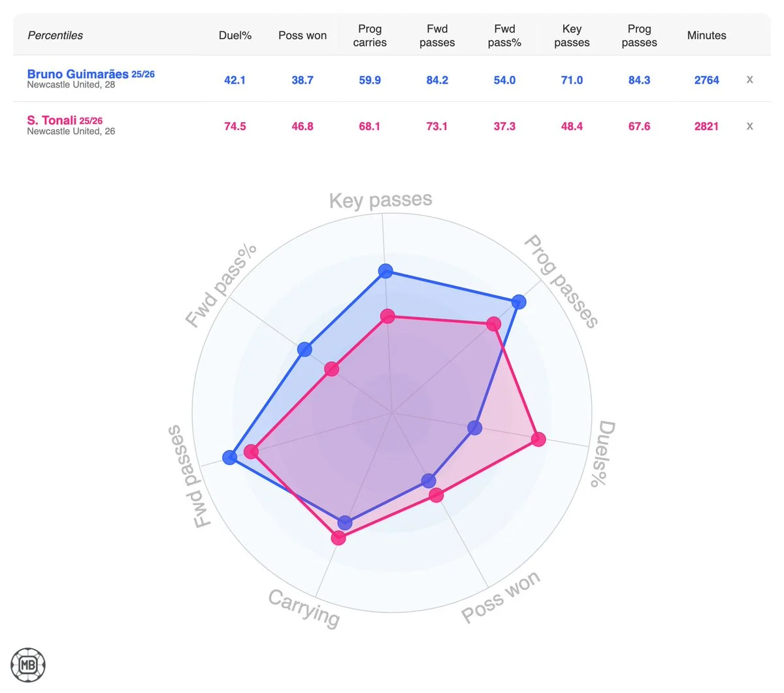Select blue Key passes radar point

coord(385,271)
